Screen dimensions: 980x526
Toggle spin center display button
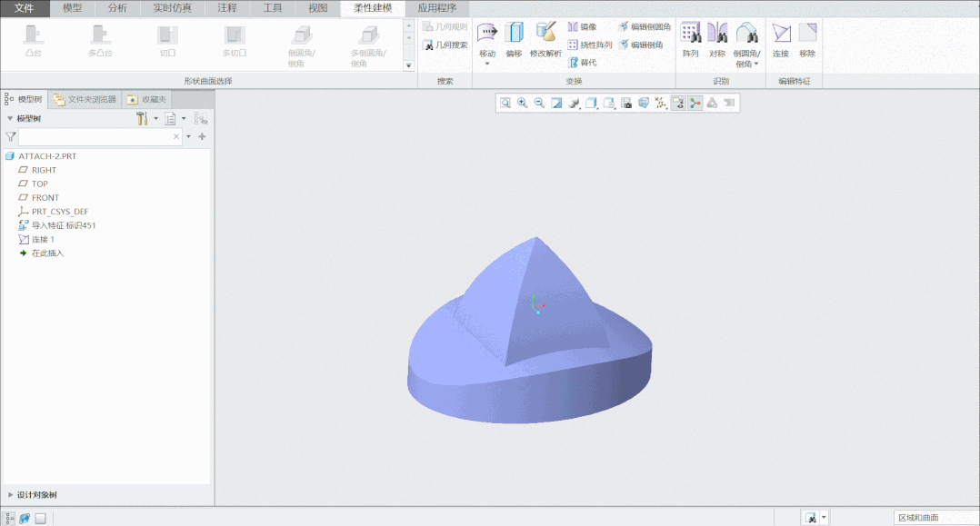[695, 103]
